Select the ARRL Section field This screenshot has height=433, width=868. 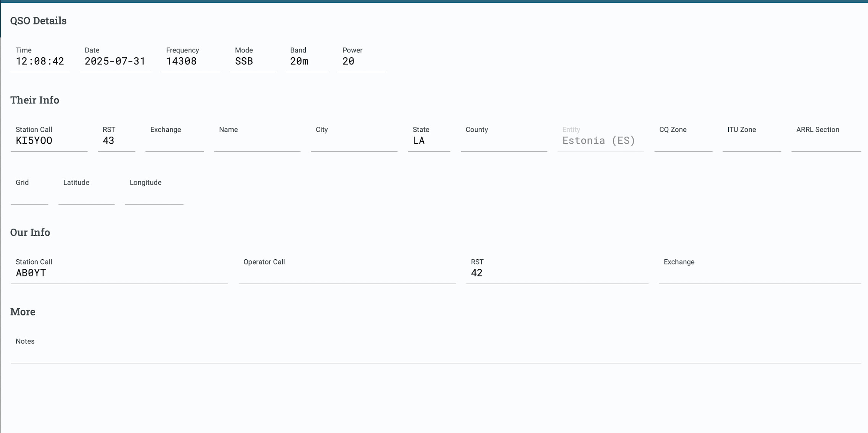coord(826,137)
